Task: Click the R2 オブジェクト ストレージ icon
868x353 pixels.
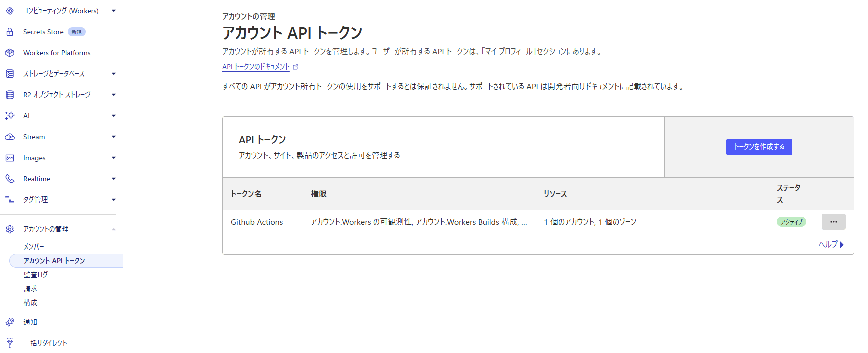Action: tap(10, 95)
